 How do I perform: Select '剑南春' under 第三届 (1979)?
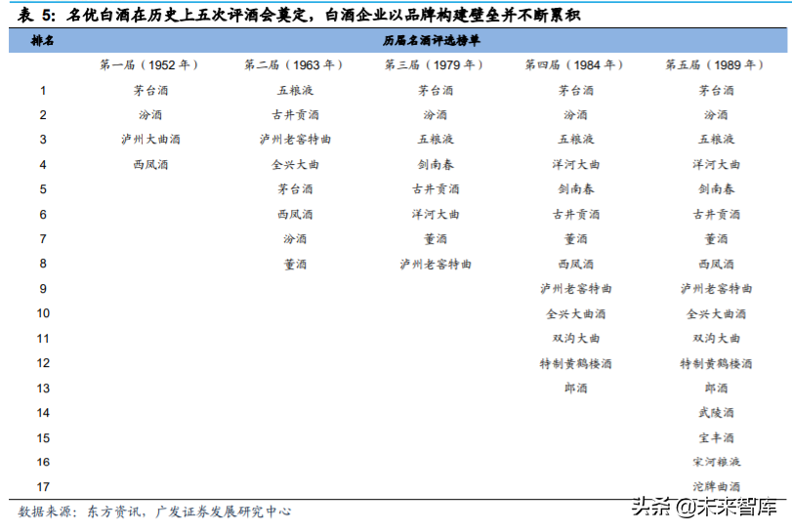[436, 165]
